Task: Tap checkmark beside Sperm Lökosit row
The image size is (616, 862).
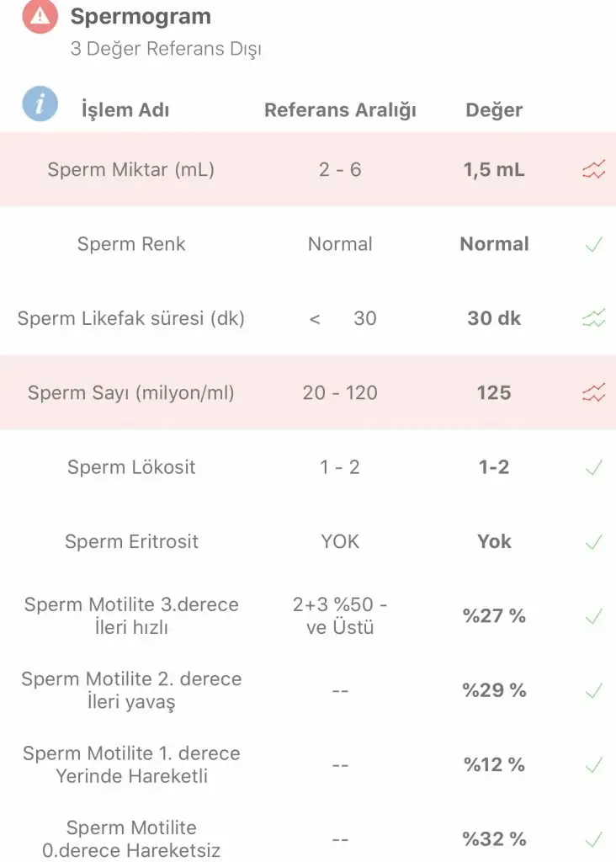Action: point(593,468)
